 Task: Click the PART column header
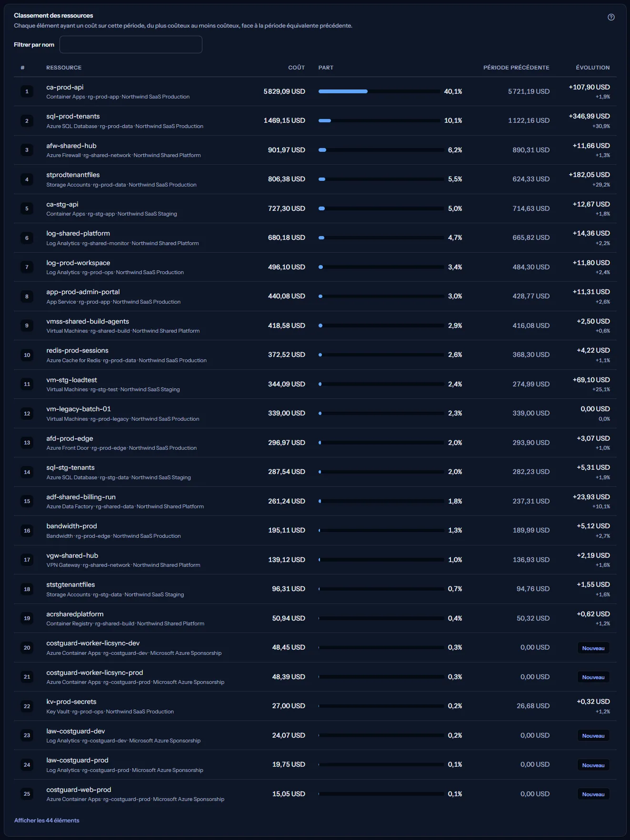coord(326,68)
